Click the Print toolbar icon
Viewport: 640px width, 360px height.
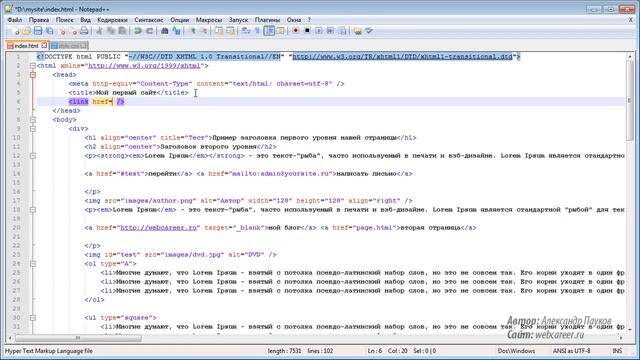(x=84, y=31)
